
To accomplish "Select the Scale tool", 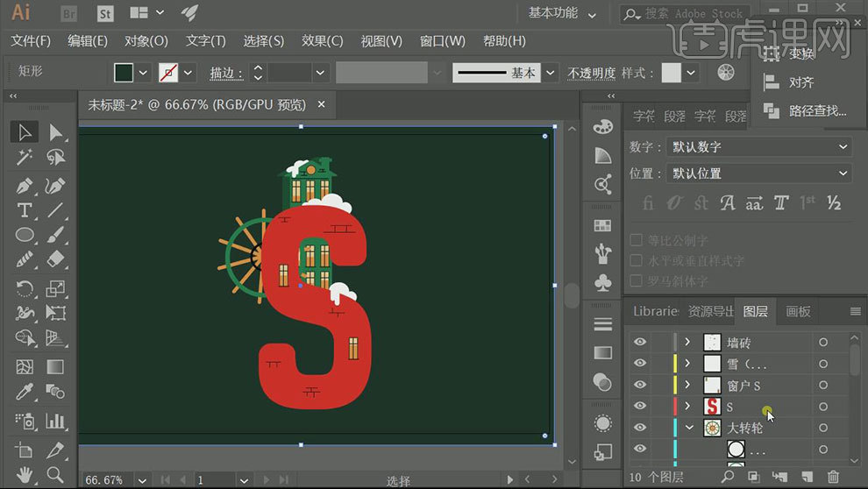I will tap(55, 288).
